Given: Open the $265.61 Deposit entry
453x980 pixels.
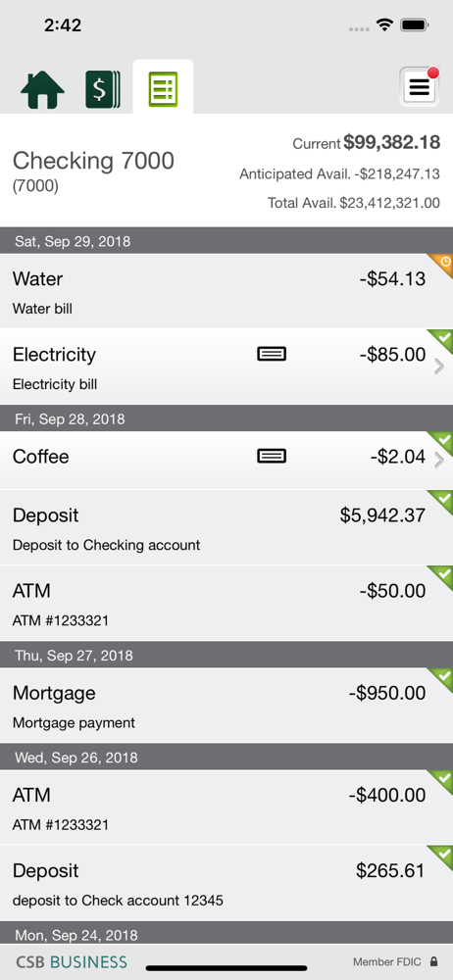Looking at the screenshot, I should tap(226, 883).
